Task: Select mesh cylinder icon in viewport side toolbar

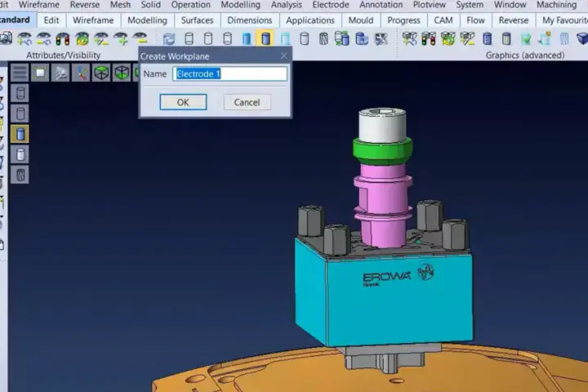Action: point(20,175)
